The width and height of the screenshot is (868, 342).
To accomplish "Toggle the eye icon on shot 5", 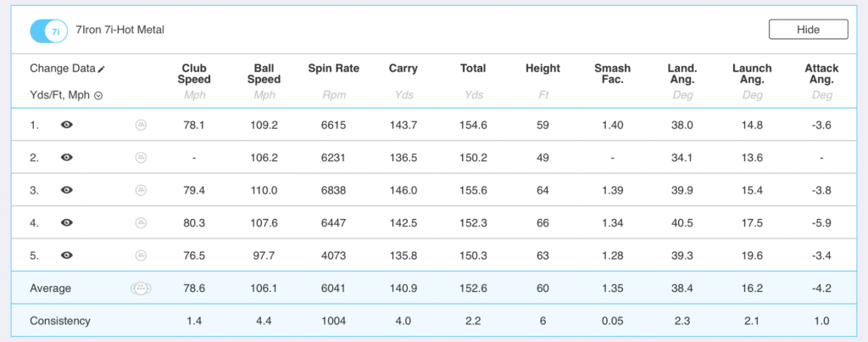I will 67,255.
